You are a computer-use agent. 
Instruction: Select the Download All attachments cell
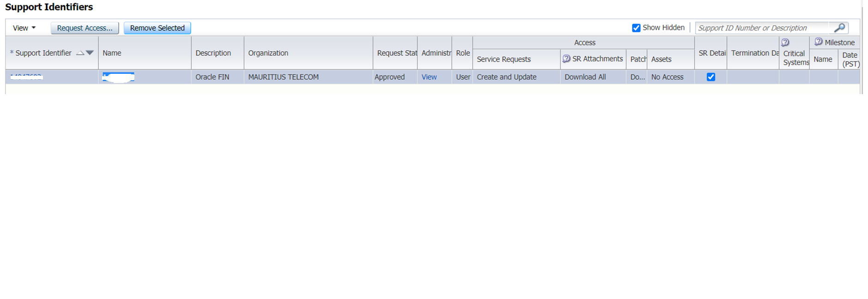(585, 77)
